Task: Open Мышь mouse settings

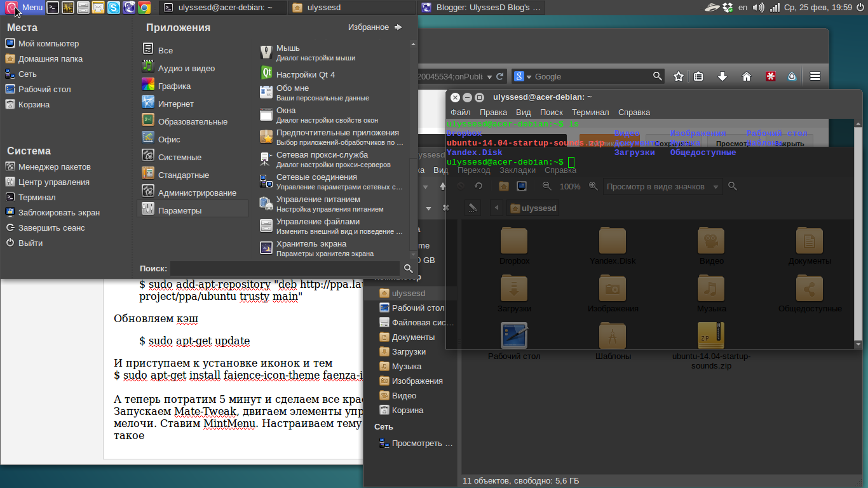Action: pos(332,53)
